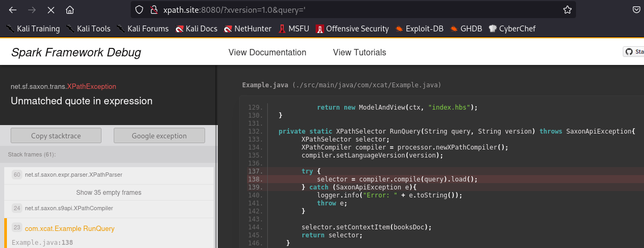Click the insecure connection padlock icon
This screenshot has width=644, height=248.
tap(154, 10)
